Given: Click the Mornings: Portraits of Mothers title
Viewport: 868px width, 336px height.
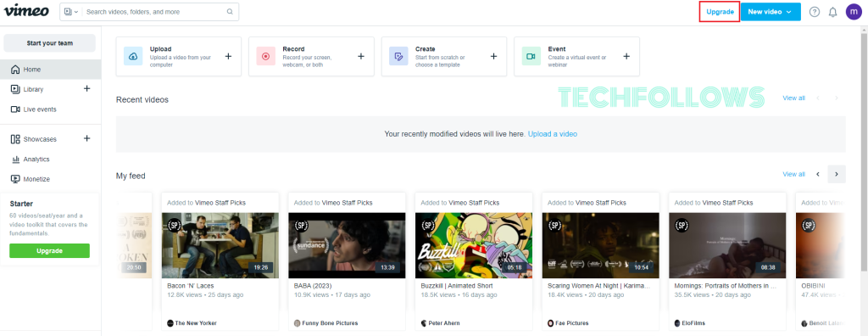Looking at the screenshot, I should pyautogui.click(x=726, y=286).
